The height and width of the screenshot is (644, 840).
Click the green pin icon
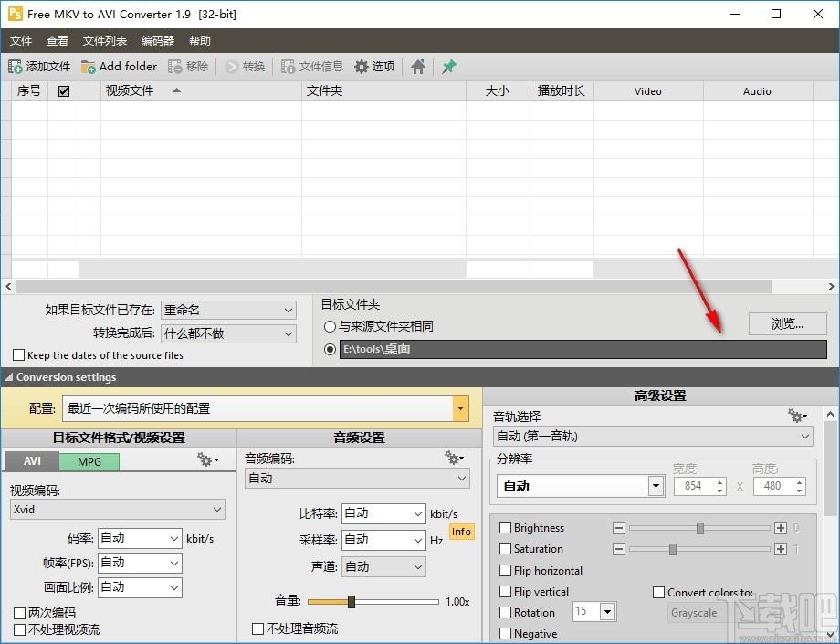[449, 67]
